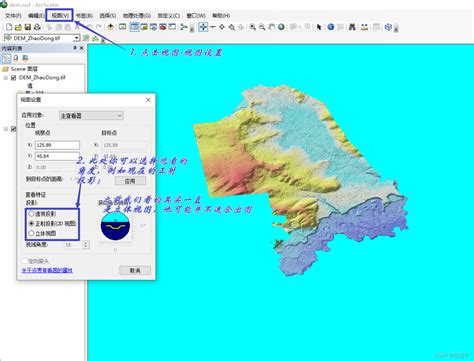The width and height of the screenshot is (474, 361).
Task: Click the Zoom In magnifier icon
Action: click(x=253, y=27)
